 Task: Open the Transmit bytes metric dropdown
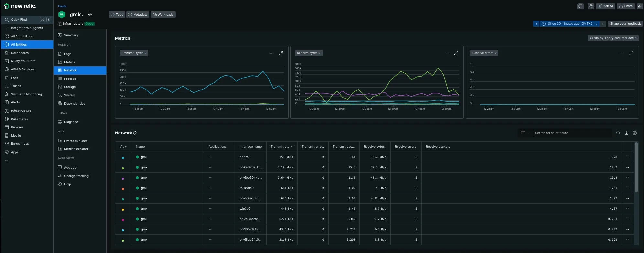134,53
